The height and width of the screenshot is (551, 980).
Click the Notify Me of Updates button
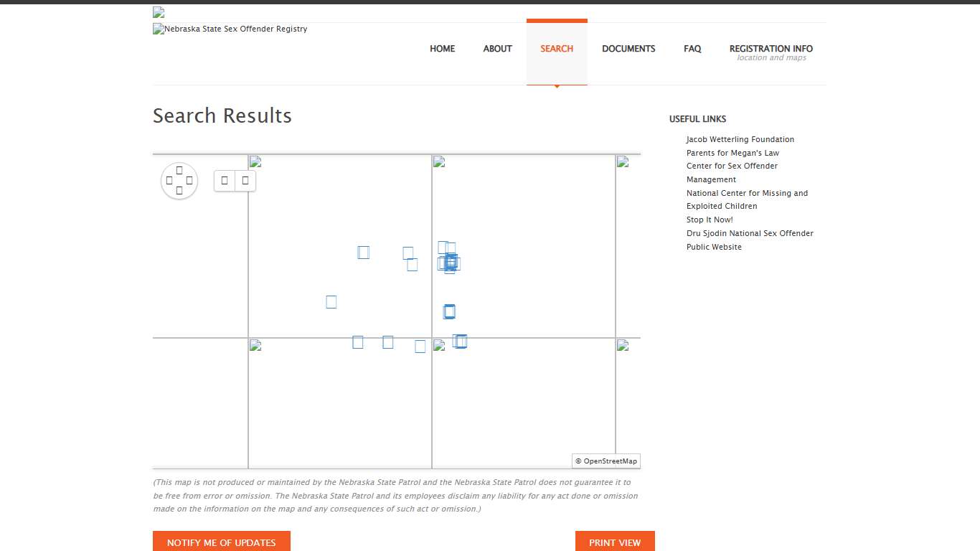pos(222,542)
